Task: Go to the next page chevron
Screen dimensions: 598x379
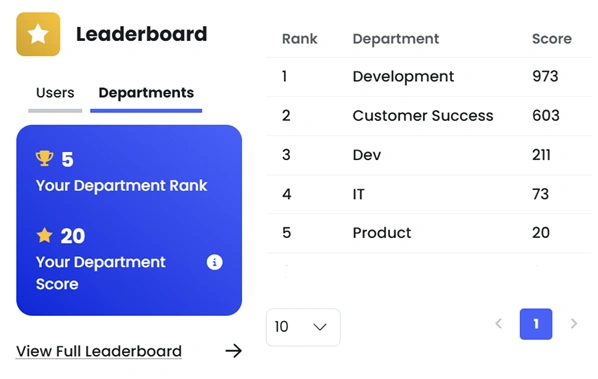Action: pyautogui.click(x=574, y=324)
